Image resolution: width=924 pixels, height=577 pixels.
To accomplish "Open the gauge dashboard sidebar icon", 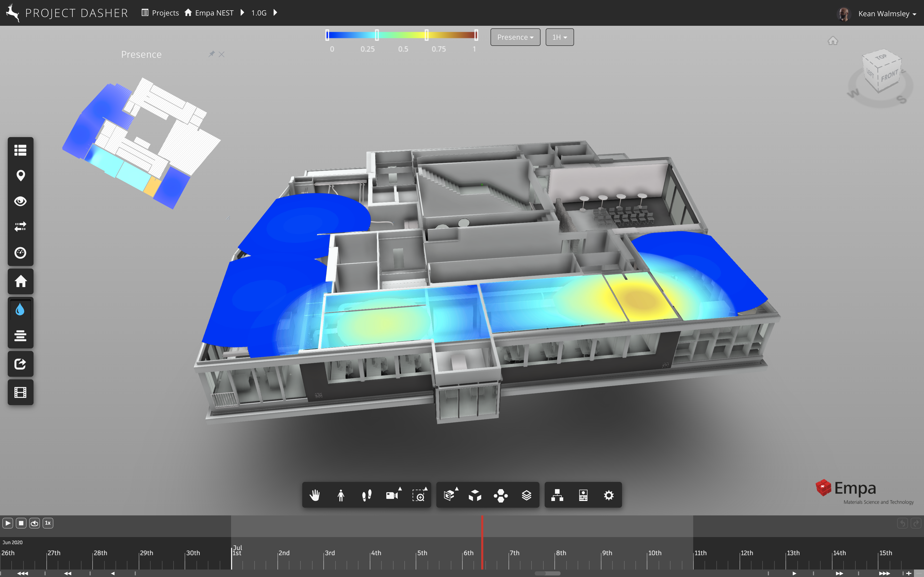I will [21, 253].
